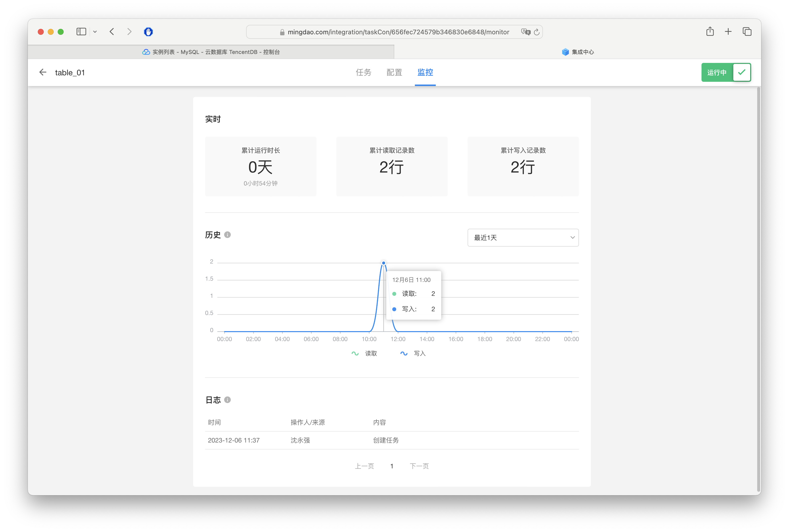This screenshot has width=789, height=532.
Task: Click the blue hand privacy extension icon
Action: pos(148,32)
